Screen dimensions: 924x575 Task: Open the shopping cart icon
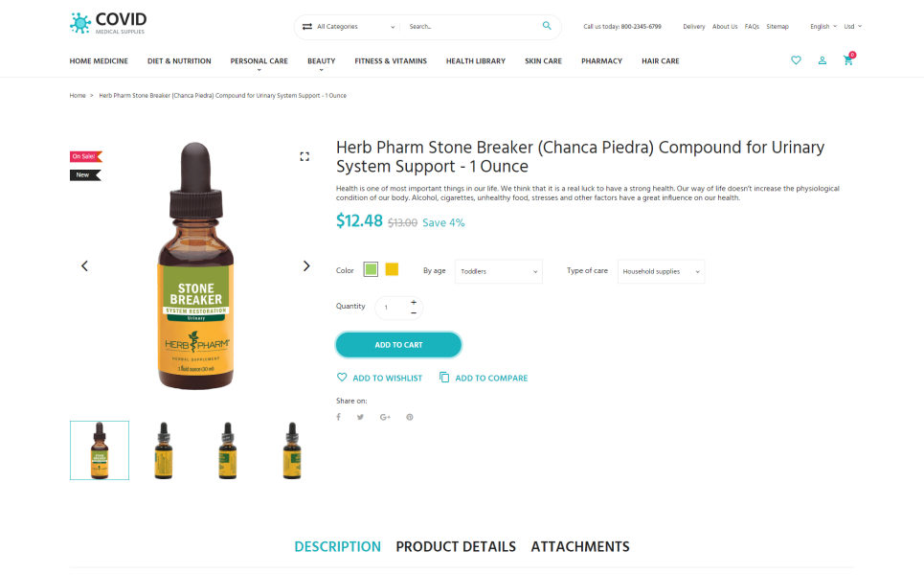click(848, 60)
